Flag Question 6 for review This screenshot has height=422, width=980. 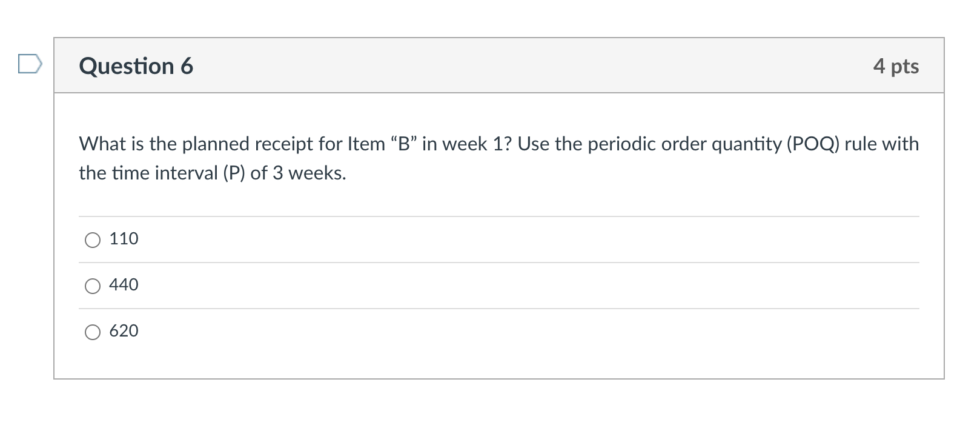pos(30,64)
